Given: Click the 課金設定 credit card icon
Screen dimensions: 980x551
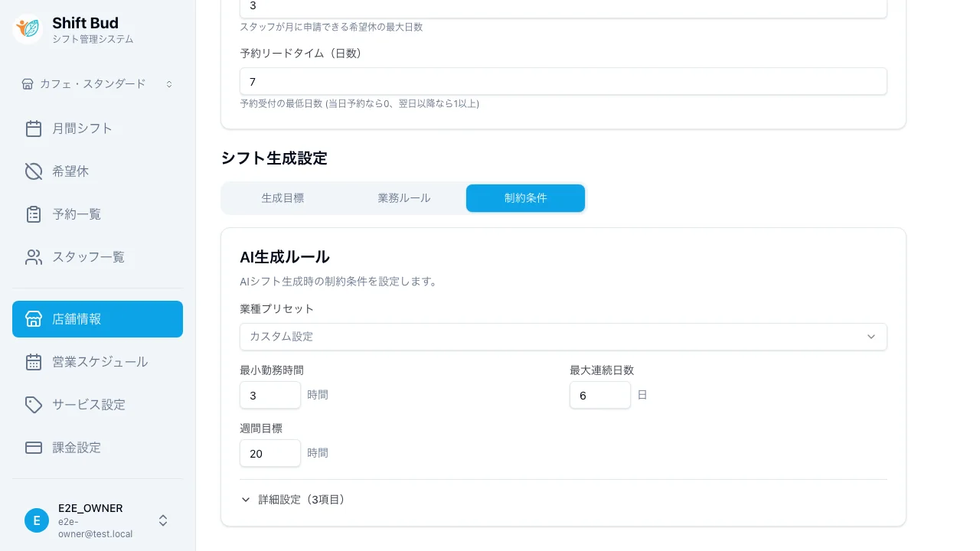Looking at the screenshot, I should click(x=34, y=448).
